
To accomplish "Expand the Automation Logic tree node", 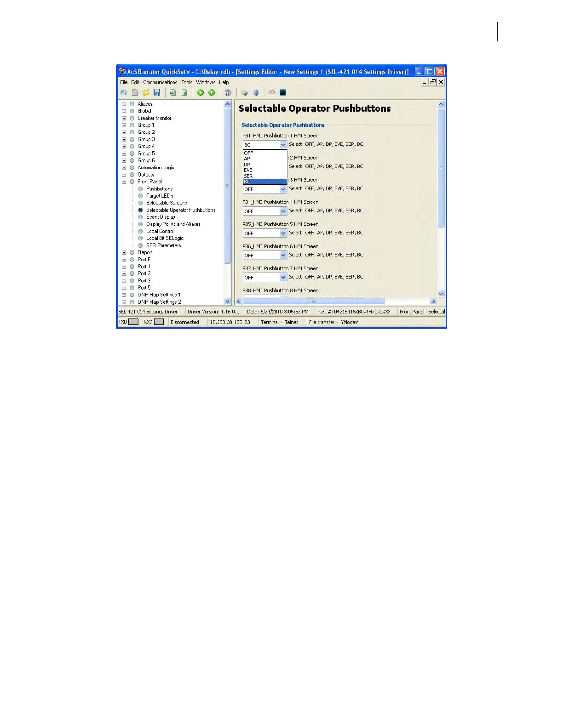I will [124, 167].
